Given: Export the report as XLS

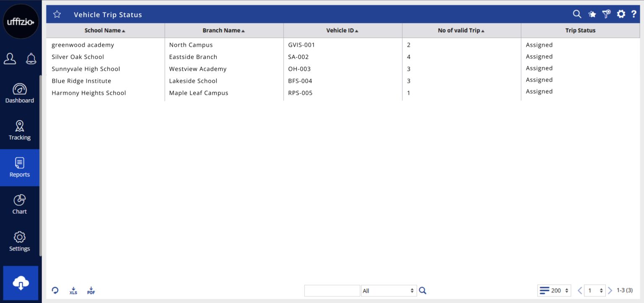Looking at the screenshot, I should [73, 290].
